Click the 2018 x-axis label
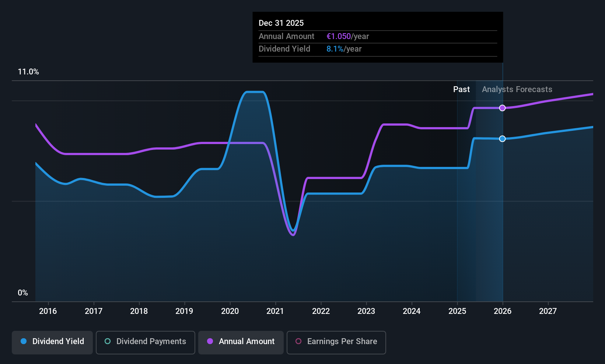The width and height of the screenshot is (605, 364). click(139, 311)
